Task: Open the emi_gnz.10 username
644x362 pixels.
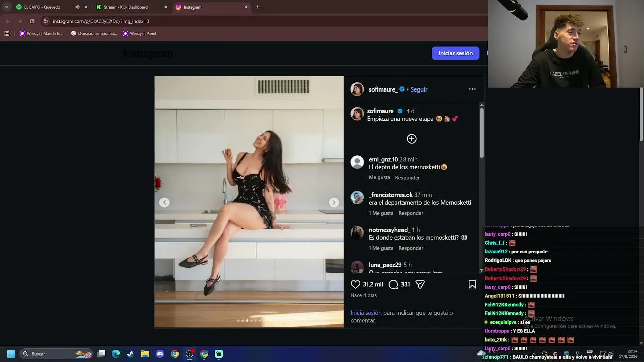Action: (x=383, y=160)
